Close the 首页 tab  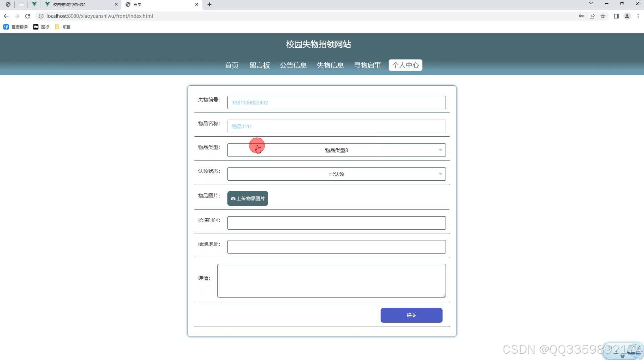click(197, 4)
